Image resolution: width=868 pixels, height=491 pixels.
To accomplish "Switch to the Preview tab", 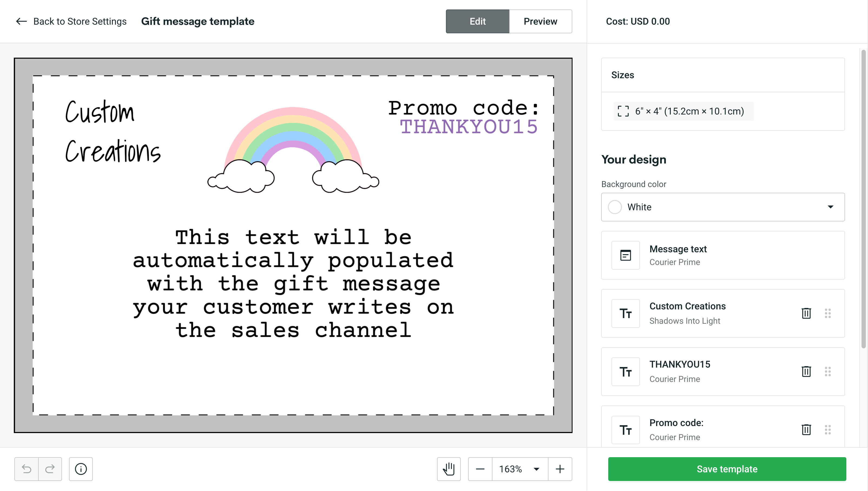I will pyautogui.click(x=540, y=21).
